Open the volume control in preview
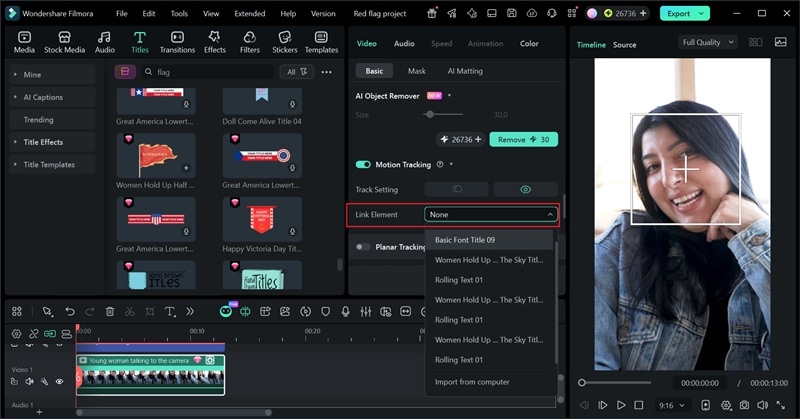The width and height of the screenshot is (800, 419). [x=762, y=405]
